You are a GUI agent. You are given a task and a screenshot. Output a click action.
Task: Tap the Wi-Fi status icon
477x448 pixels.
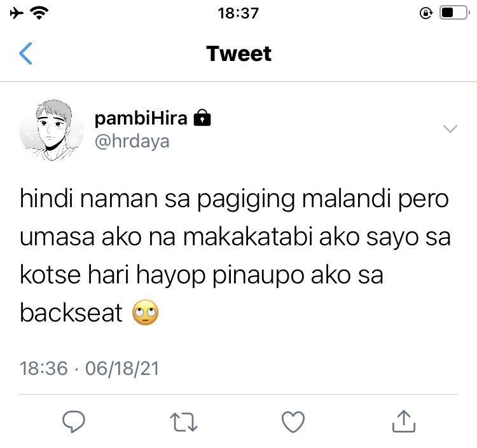[x=39, y=13]
